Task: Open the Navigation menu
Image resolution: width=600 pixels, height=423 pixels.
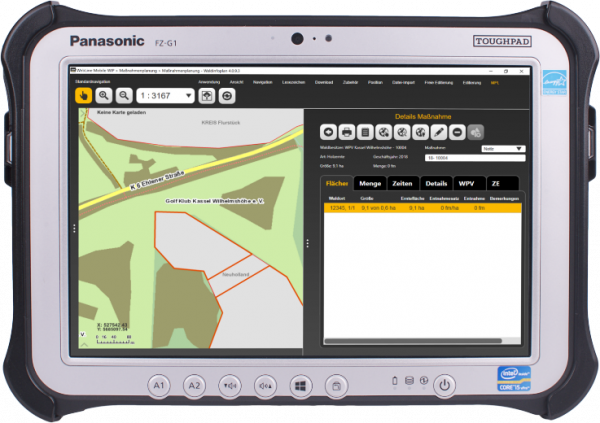Action: [x=263, y=81]
